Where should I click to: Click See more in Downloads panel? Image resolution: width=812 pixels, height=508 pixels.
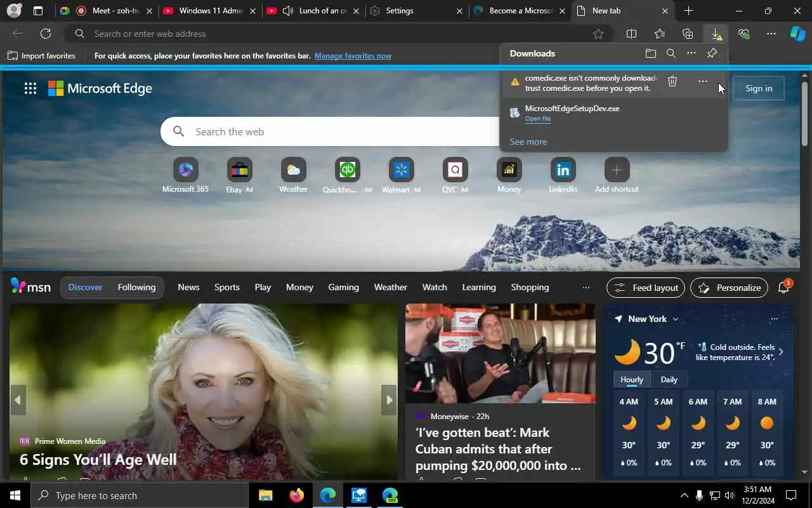point(528,142)
